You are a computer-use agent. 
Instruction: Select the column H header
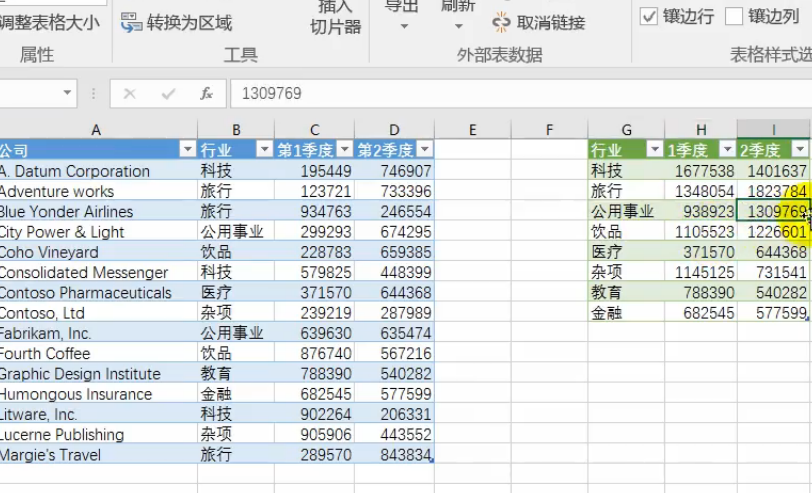pos(701,129)
